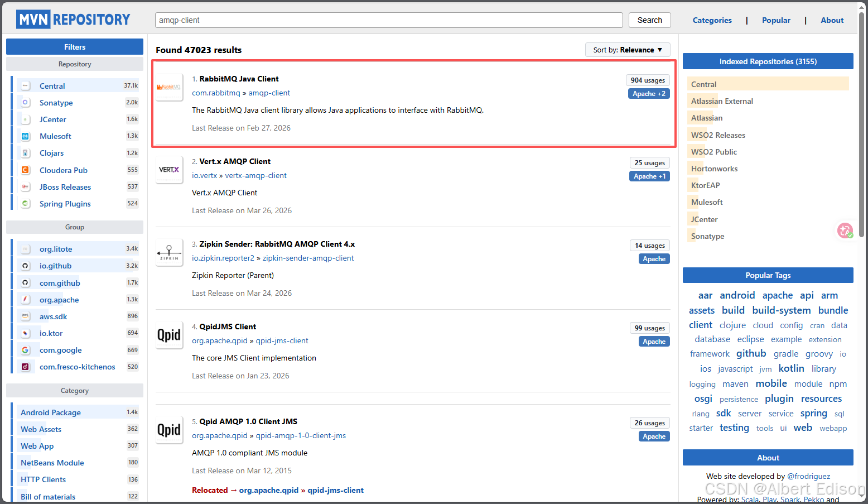The image size is (868, 504).
Task: Select the io.ktor group icon
Action: tap(26, 333)
